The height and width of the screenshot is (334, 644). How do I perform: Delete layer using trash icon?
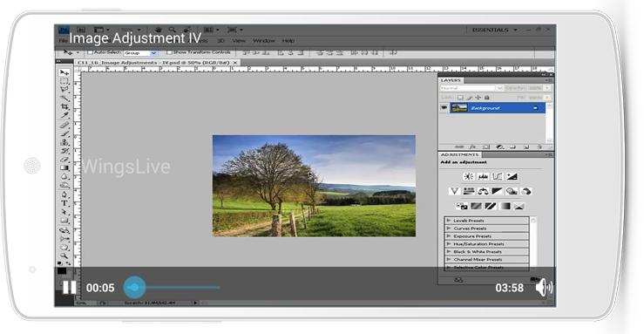pos(539,147)
